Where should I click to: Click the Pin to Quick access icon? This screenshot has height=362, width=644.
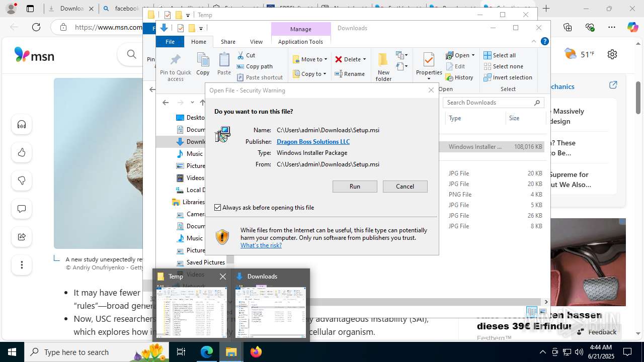pyautogui.click(x=176, y=60)
